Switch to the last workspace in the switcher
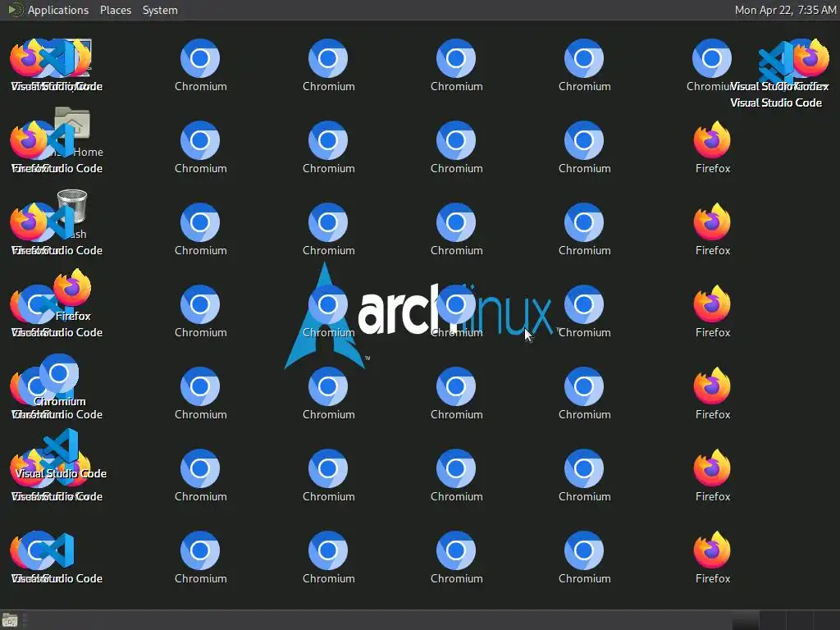The width and height of the screenshot is (840, 630). 826,620
